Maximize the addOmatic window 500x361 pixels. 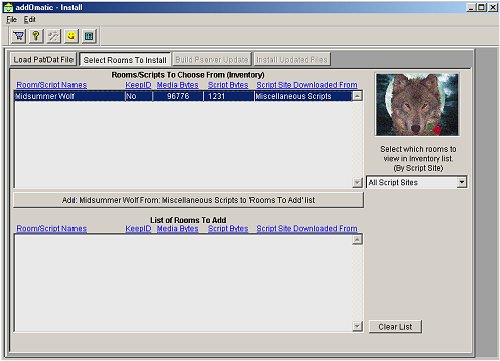click(481, 7)
